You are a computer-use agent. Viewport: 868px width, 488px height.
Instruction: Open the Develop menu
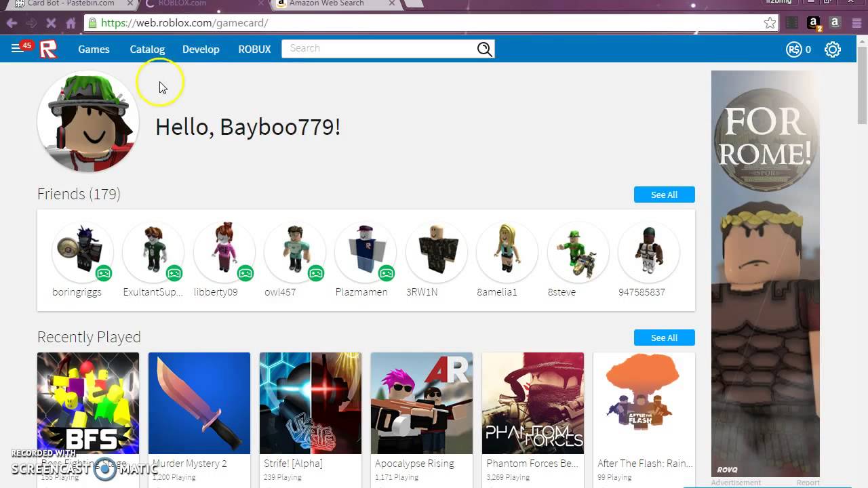click(x=201, y=49)
